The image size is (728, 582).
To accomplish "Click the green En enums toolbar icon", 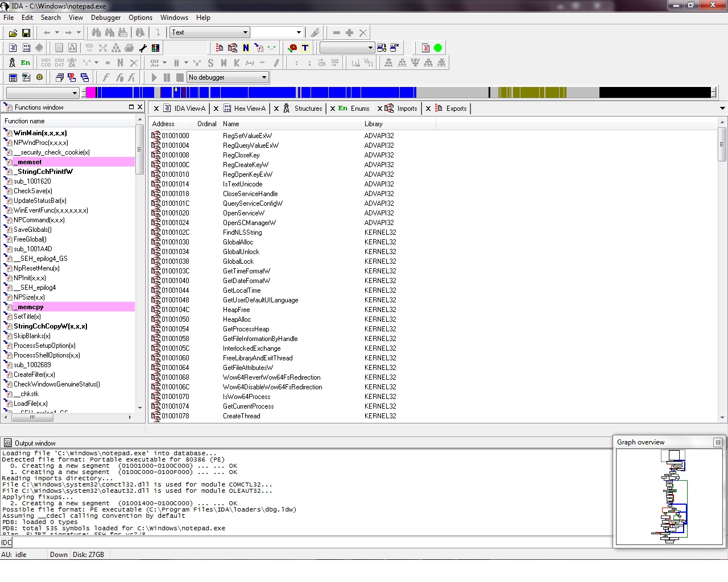I will tap(26, 63).
